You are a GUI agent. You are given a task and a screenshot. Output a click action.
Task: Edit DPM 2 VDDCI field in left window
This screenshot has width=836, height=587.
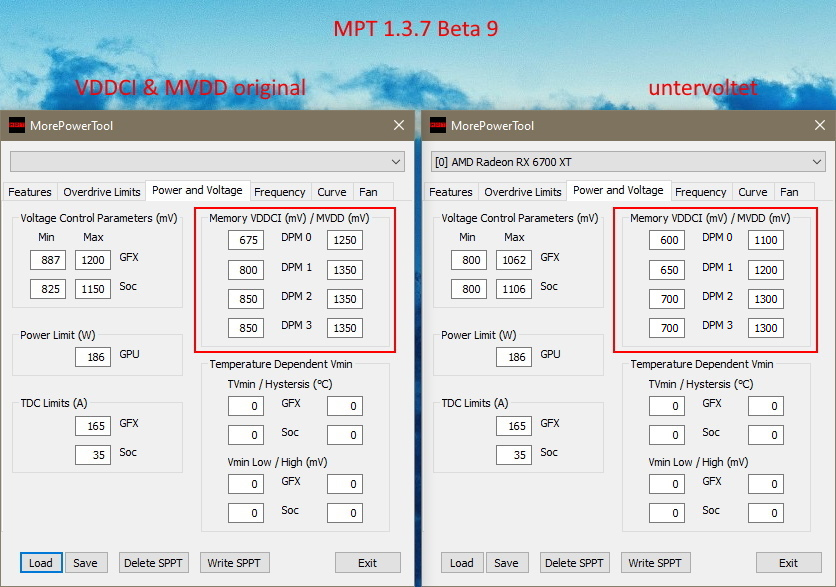(246, 299)
